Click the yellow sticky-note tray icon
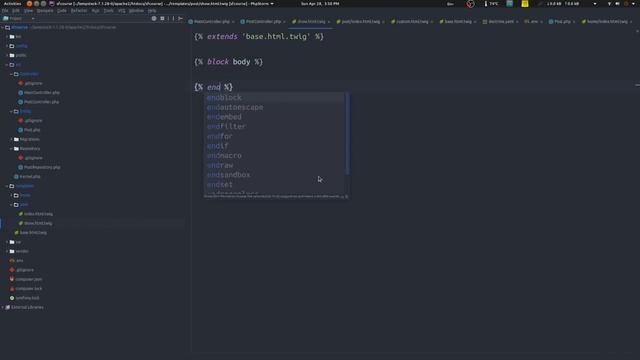640x360 pixels. coord(524,4)
